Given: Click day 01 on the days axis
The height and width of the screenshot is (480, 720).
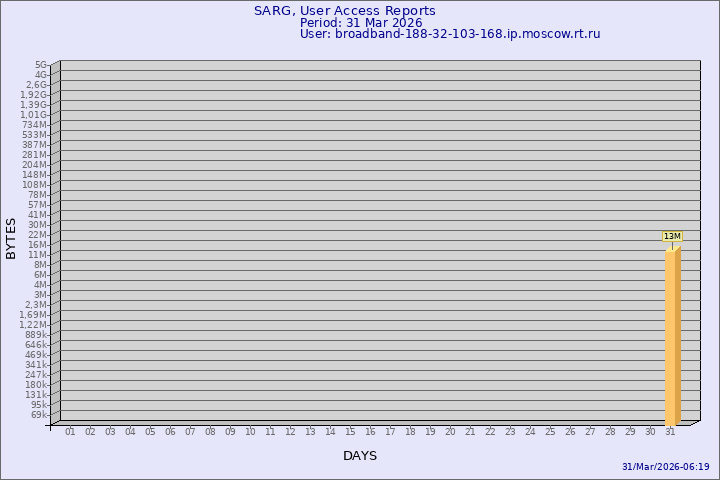Looking at the screenshot, I should (70, 432).
